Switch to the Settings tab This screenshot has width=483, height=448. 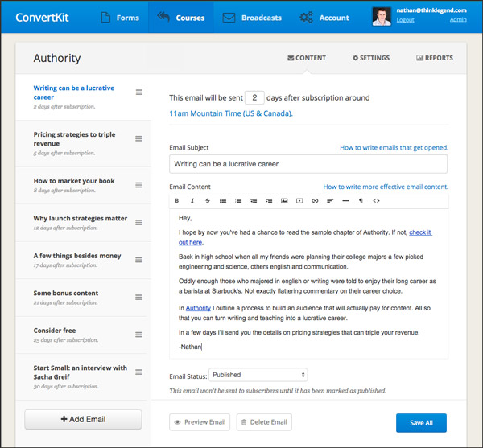(371, 58)
